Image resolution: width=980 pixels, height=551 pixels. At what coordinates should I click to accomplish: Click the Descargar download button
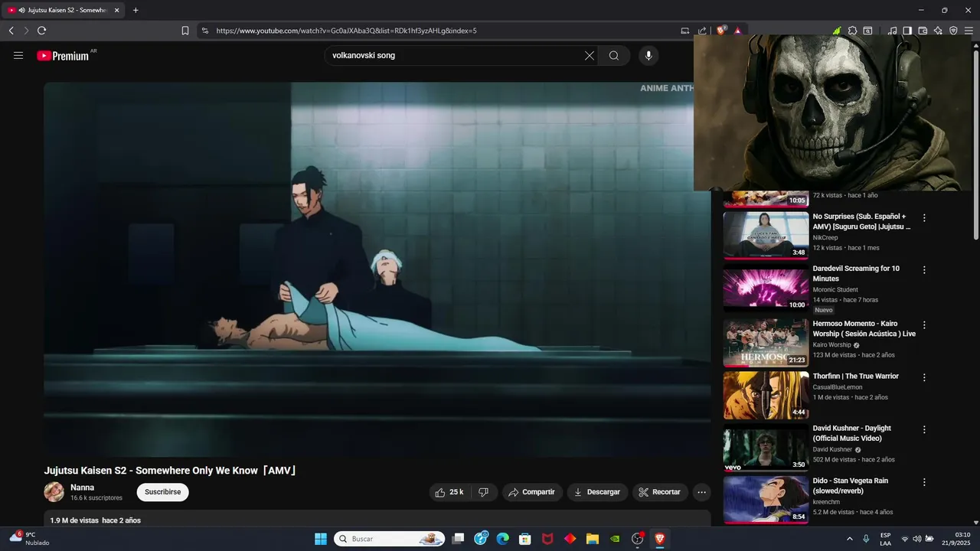[x=597, y=492]
